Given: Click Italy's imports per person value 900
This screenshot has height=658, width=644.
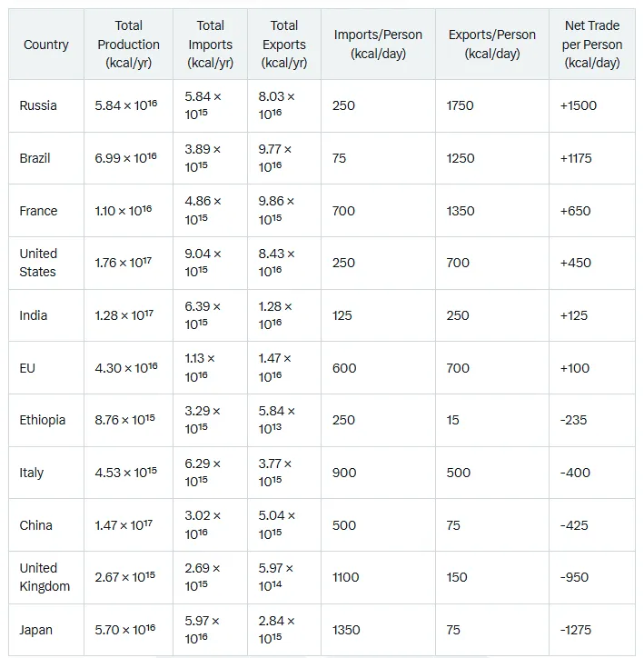Looking at the screenshot, I should (x=344, y=473).
